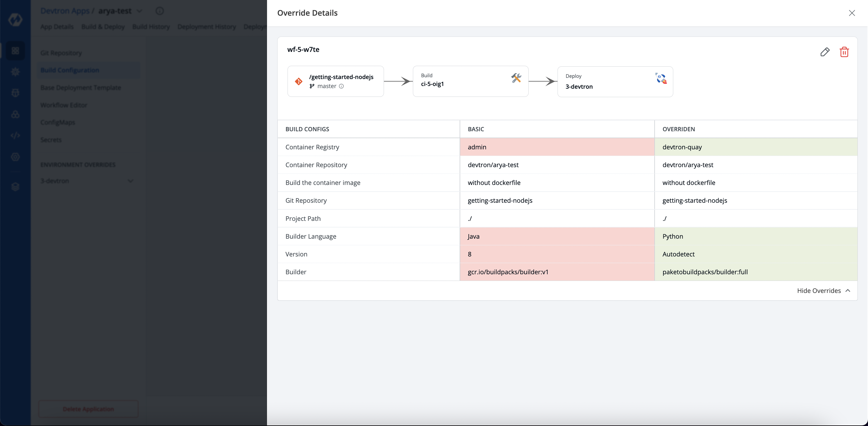Screen dimensions: 868x426
Task: Click the master branch info icon
Action: 341,86
